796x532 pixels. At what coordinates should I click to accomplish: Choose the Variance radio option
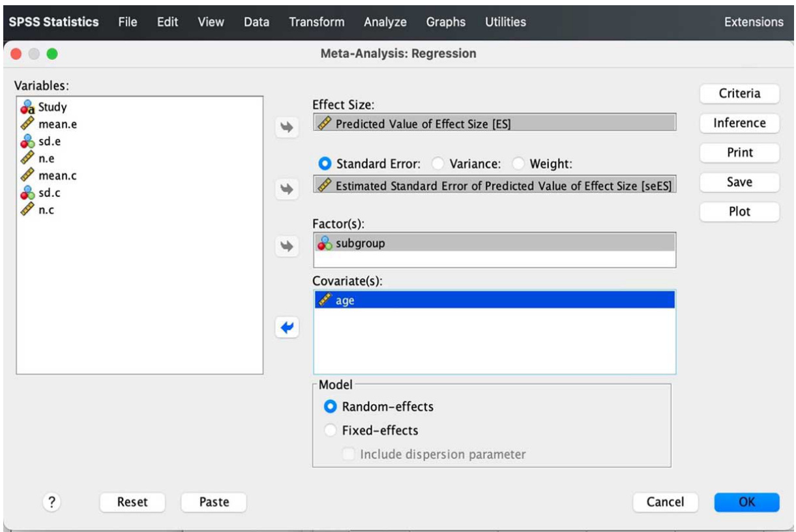[x=464, y=164]
